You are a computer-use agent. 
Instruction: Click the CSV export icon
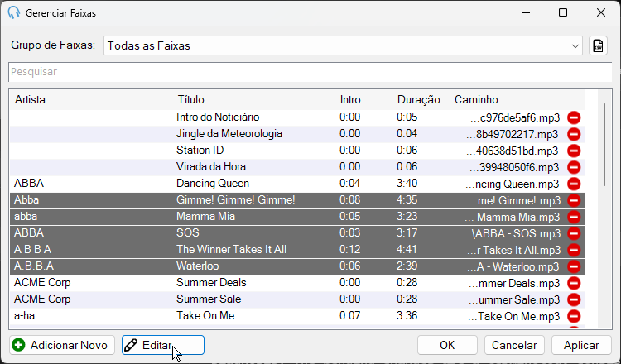(x=598, y=45)
